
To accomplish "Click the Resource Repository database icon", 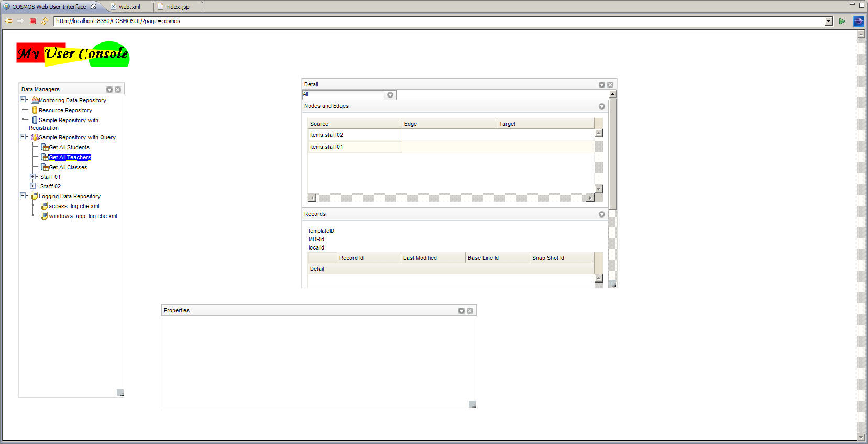I will point(35,110).
